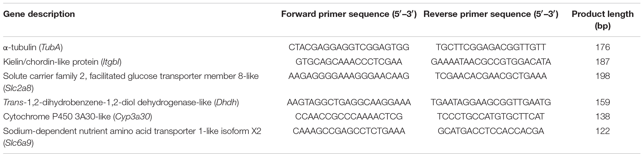Select the product length value 122
The image size is (644, 157).
click(603, 131)
